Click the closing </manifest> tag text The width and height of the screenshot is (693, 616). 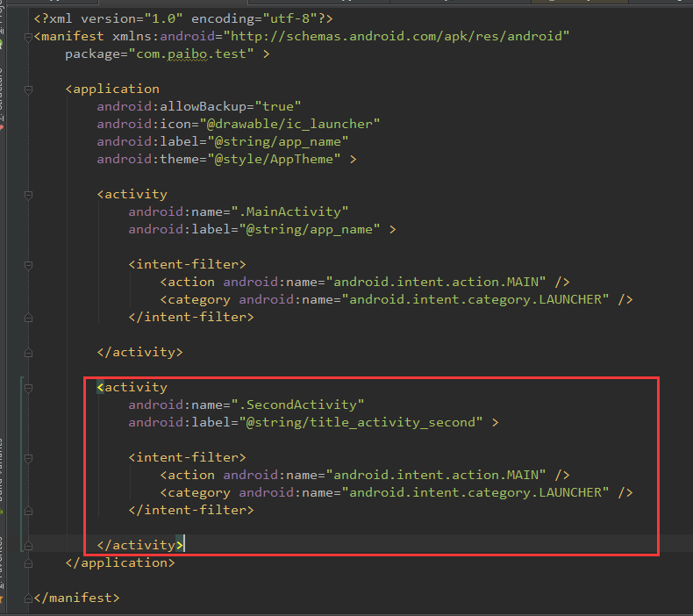pyautogui.click(x=77, y=598)
